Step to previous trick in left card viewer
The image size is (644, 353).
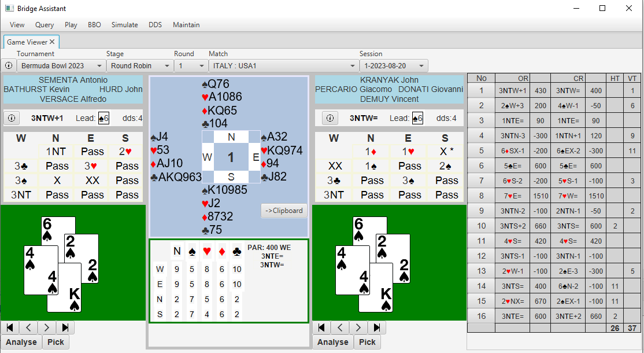[x=28, y=328]
